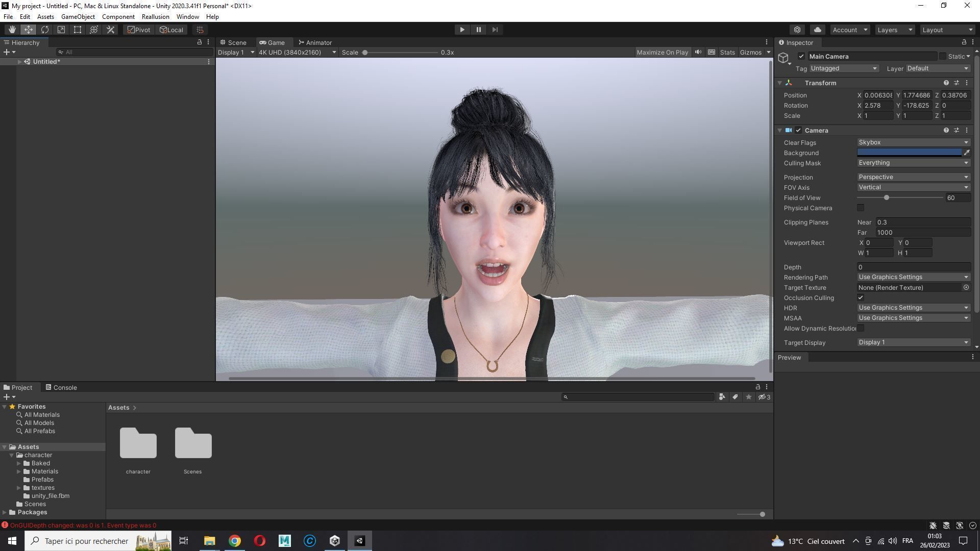Screen dimensions: 980x551
Task: Open the Clear Flags Skybox dropdown
Action: [913, 143]
